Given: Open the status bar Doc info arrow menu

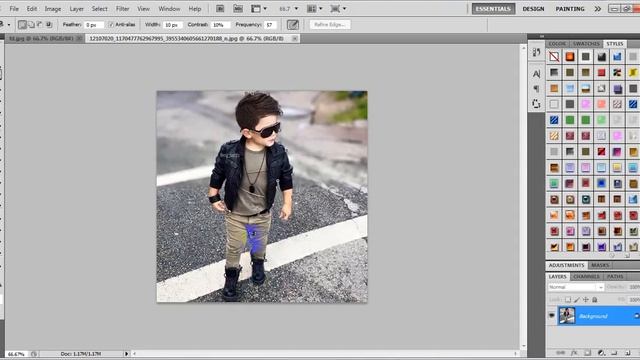Looking at the screenshot, I should coord(127,354).
